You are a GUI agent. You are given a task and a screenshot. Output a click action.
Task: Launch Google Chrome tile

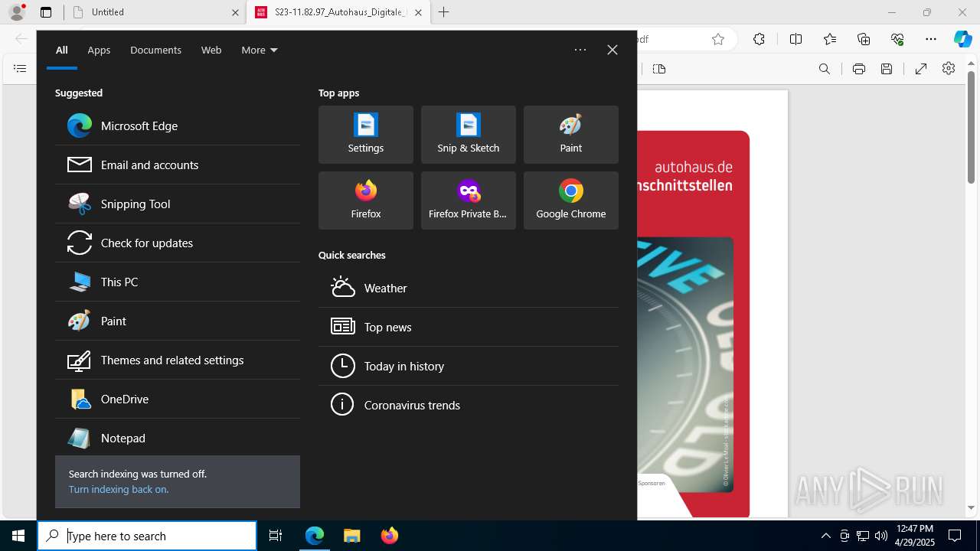click(571, 201)
